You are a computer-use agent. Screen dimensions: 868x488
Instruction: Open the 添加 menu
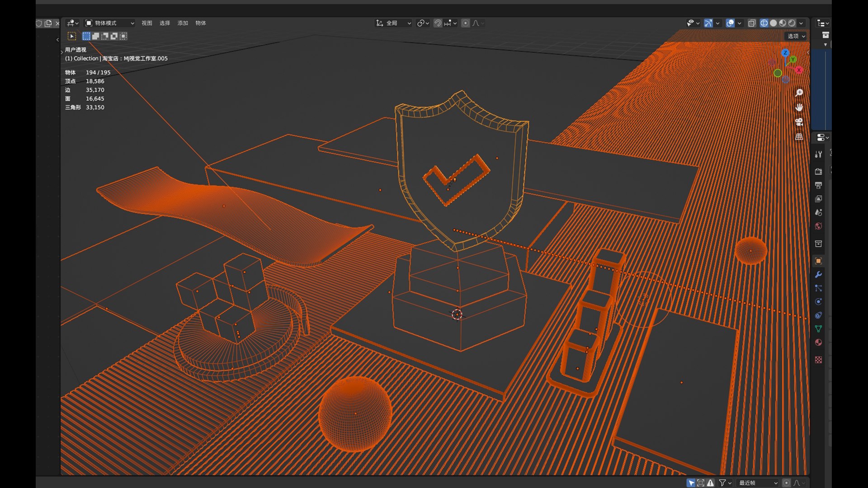click(183, 23)
